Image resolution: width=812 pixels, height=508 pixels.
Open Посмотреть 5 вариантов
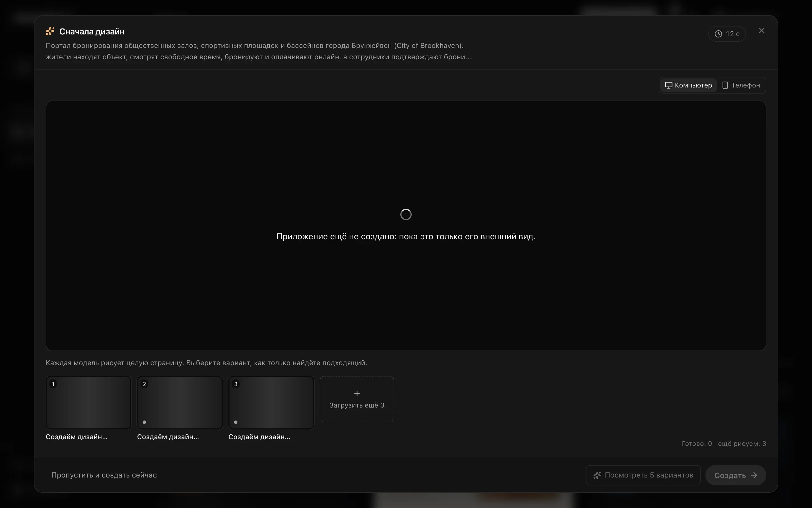pyautogui.click(x=643, y=475)
